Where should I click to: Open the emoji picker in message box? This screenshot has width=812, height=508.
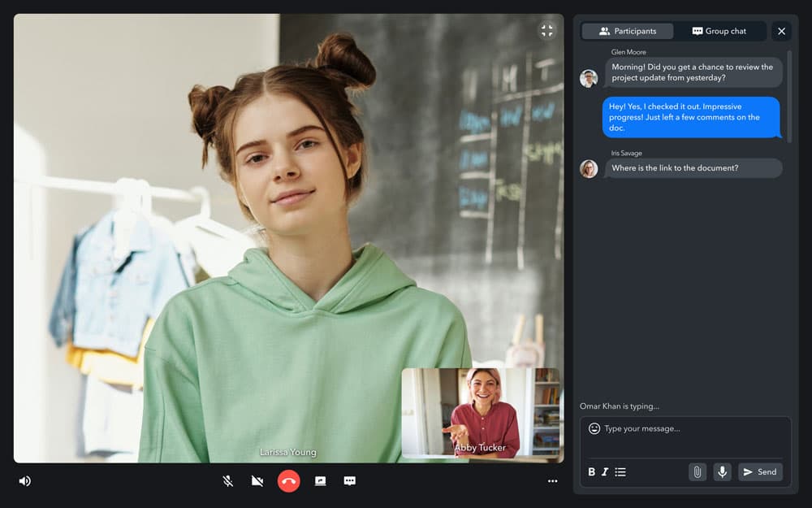(594, 428)
